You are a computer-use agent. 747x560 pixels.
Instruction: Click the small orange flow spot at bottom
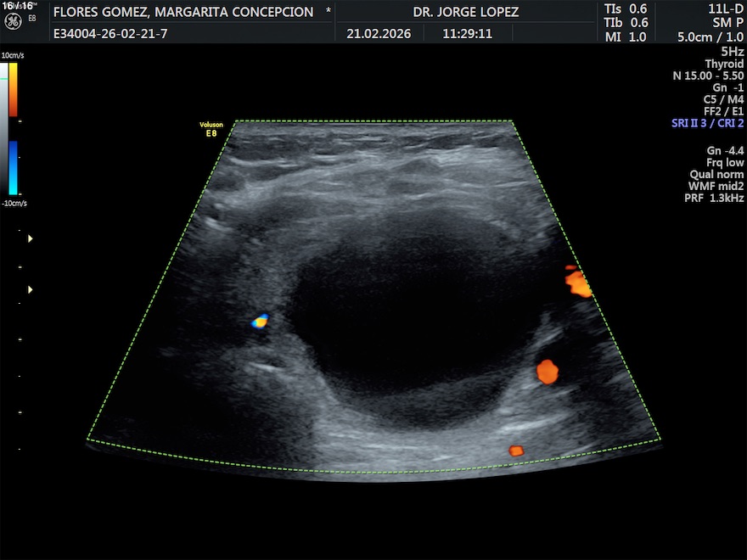coord(516,451)
